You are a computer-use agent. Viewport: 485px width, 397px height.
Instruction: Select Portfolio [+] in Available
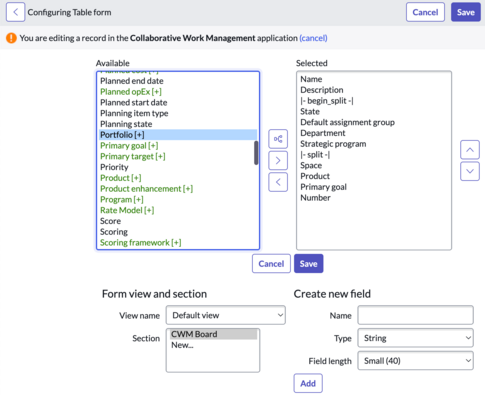[178, 135]
